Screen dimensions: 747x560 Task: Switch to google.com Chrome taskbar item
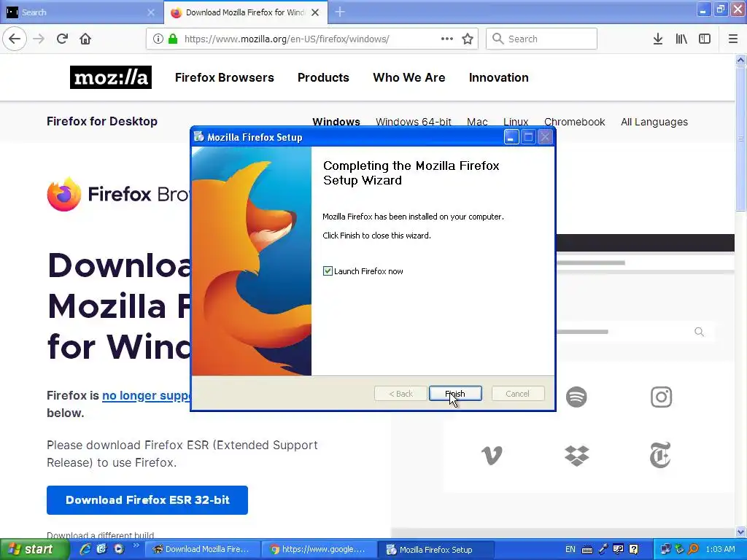coord(319,549)
